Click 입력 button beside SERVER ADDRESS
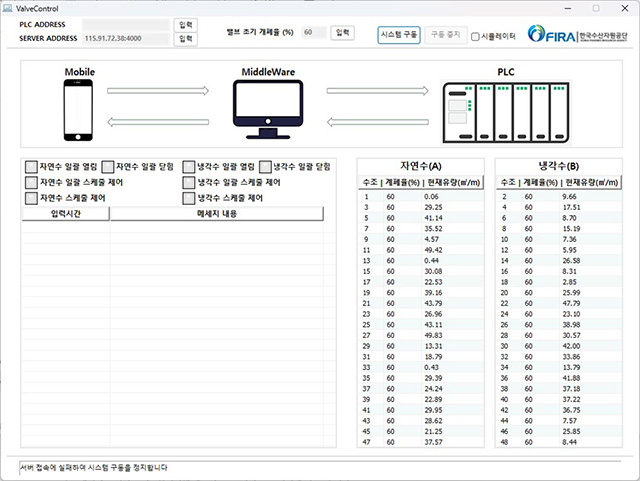 pos(185,39)
